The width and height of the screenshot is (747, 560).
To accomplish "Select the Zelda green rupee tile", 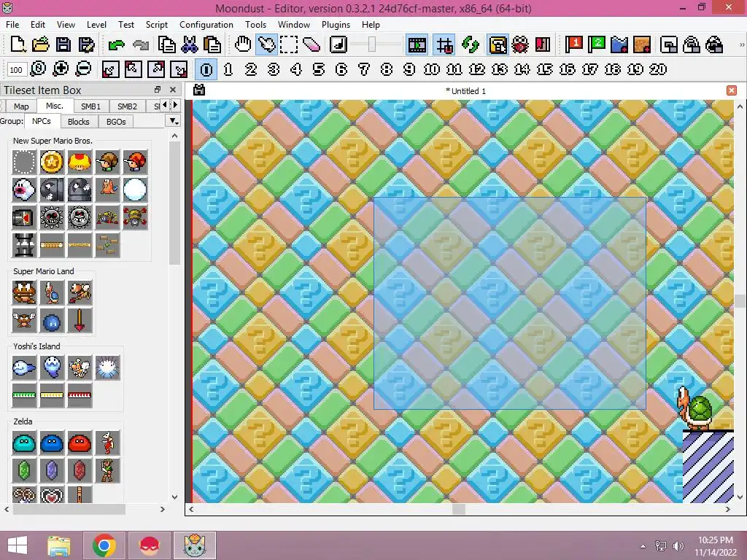I will 24,470.
